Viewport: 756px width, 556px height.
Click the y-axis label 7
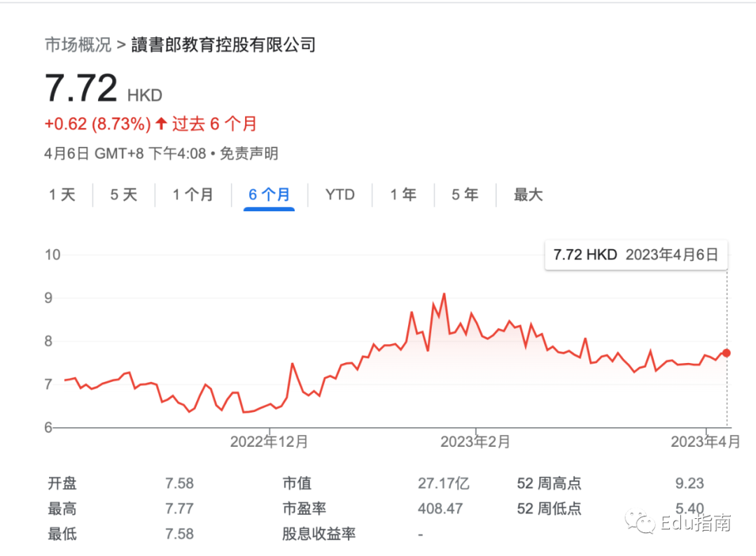[x=48, y=385]
